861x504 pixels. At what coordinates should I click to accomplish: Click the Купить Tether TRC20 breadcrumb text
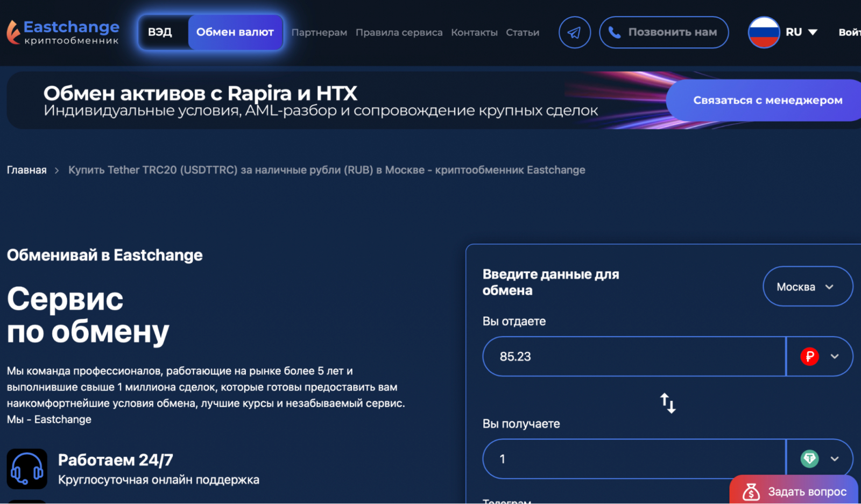(327, 170)
